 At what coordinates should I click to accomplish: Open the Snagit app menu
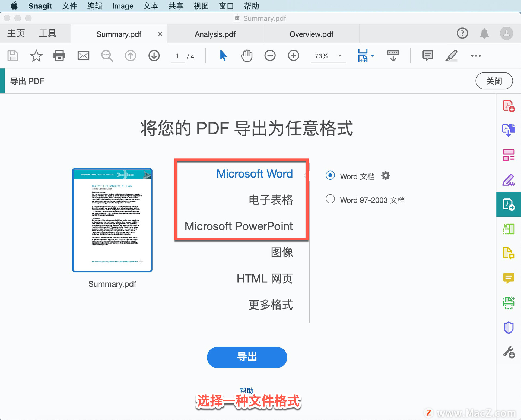click(40, 6)
